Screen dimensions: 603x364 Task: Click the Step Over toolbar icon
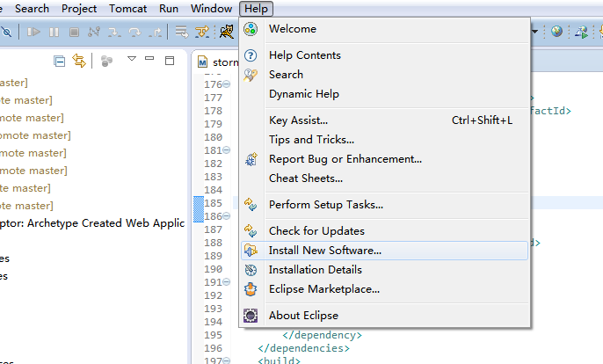[135, 33]
